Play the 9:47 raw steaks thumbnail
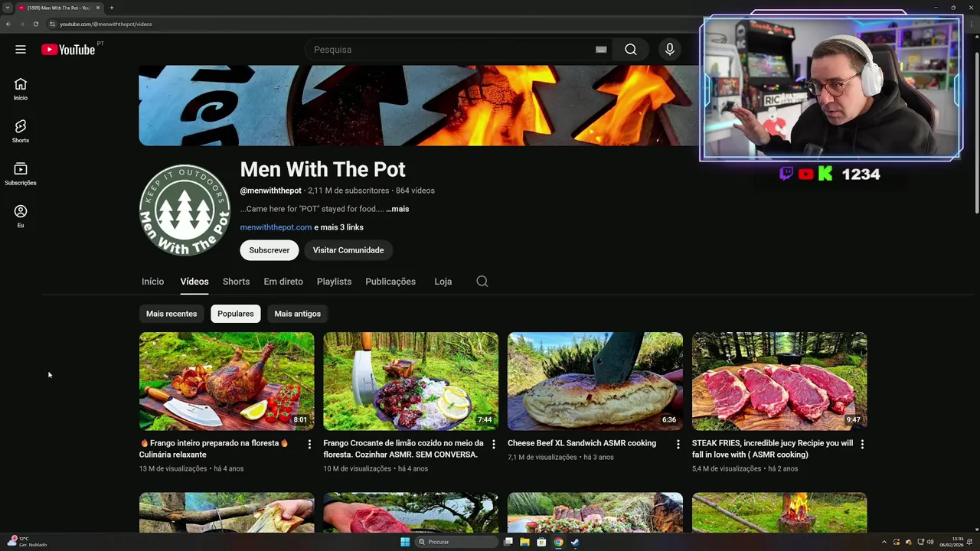 (x=779, y=381)
